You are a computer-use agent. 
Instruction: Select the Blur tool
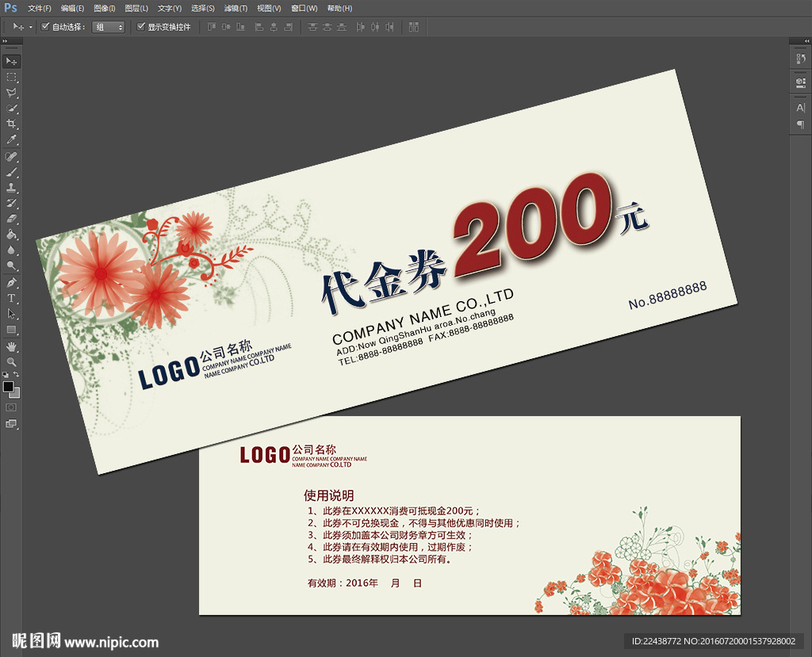(11, 250)
